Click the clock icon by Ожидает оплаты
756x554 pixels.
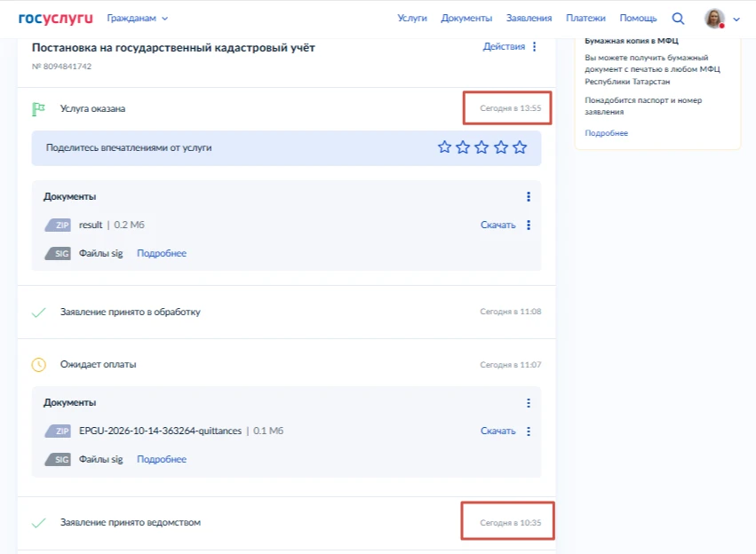38,365
